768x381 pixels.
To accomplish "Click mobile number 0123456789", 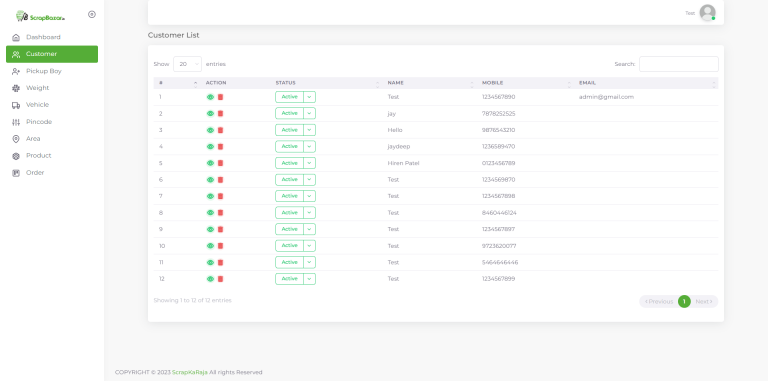I will click(x=498, y=163).
